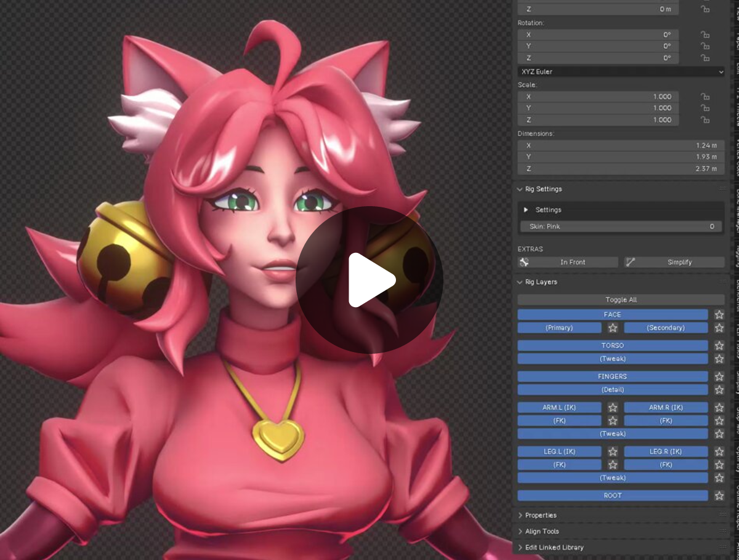Toggle the lock icon for Scale Y

point(705,108)
